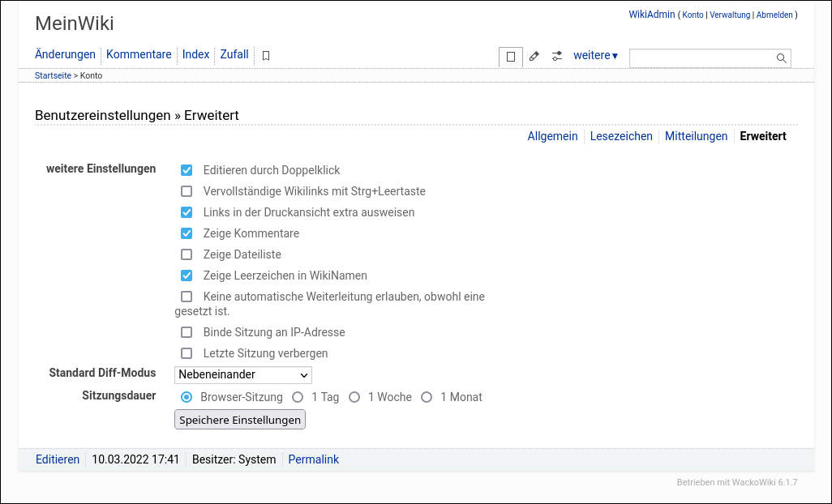832x504 pixels.
Task: Toggle Binde Sitzung an IP-Adresse
Action: coord(187,332)
